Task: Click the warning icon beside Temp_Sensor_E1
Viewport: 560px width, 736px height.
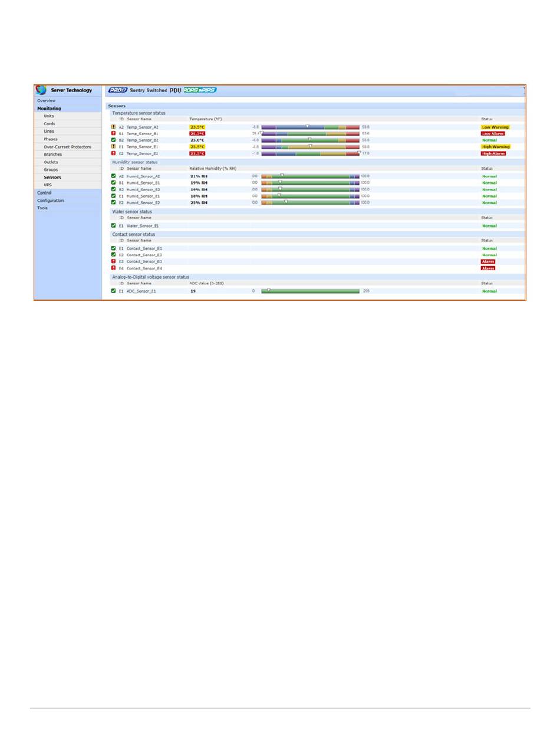Action: (x=113, y=146)
